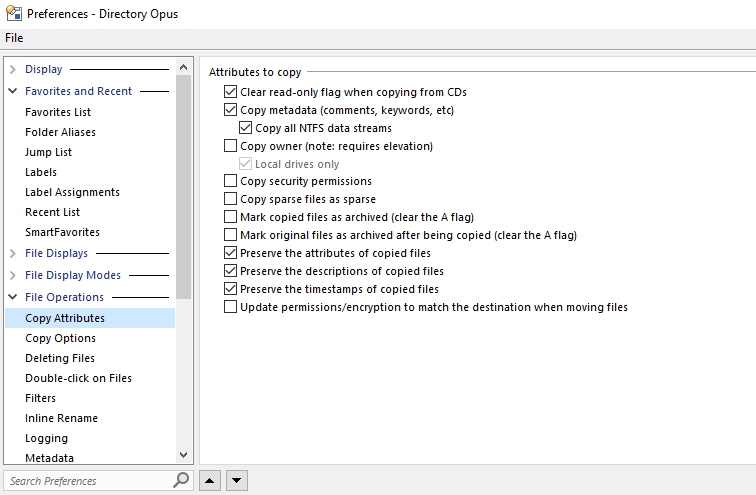This screenshot has width=756, height=495.
Task: Open the Inline Rename page
Action: 61,418
